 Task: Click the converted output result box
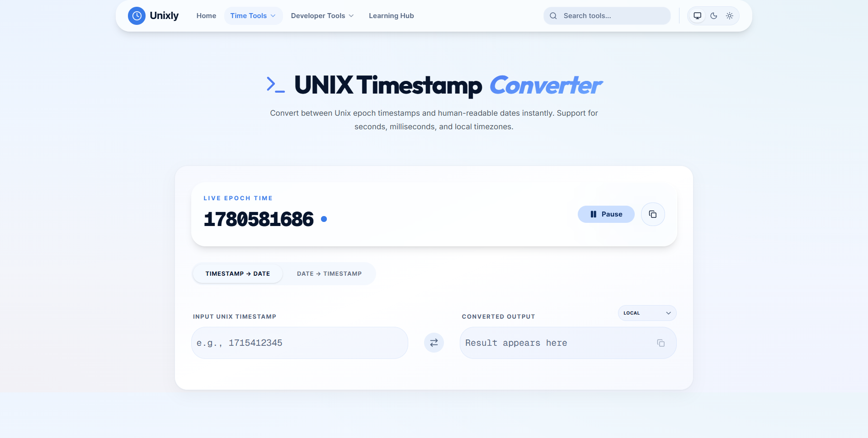[568, 343]
